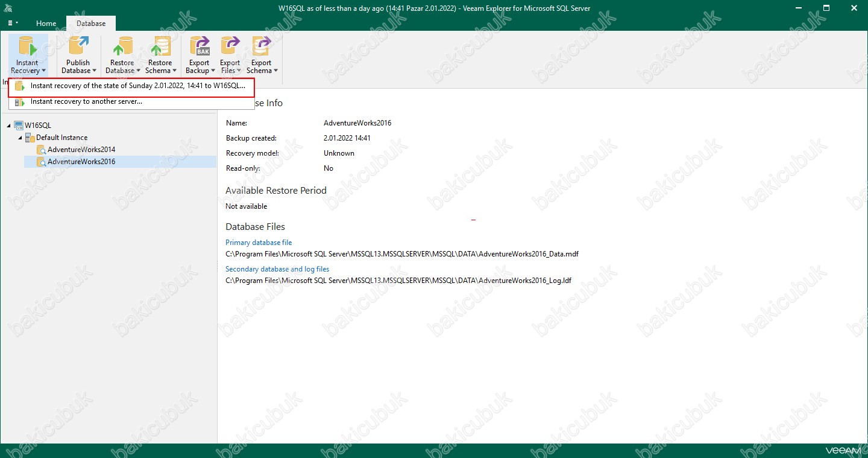Click the Name value AdventureWorks2016
Viewport: 868px width, 458px height.
click(x=357, y=123)
